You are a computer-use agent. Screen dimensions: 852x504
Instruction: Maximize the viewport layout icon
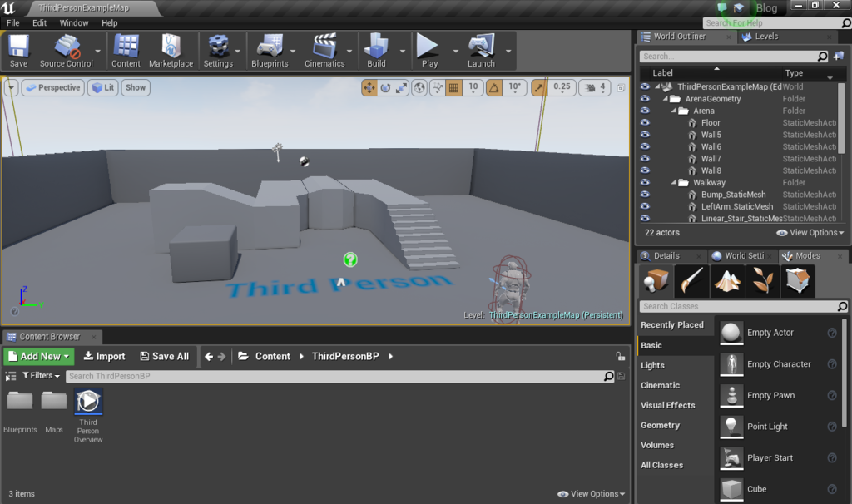point(621,87)
